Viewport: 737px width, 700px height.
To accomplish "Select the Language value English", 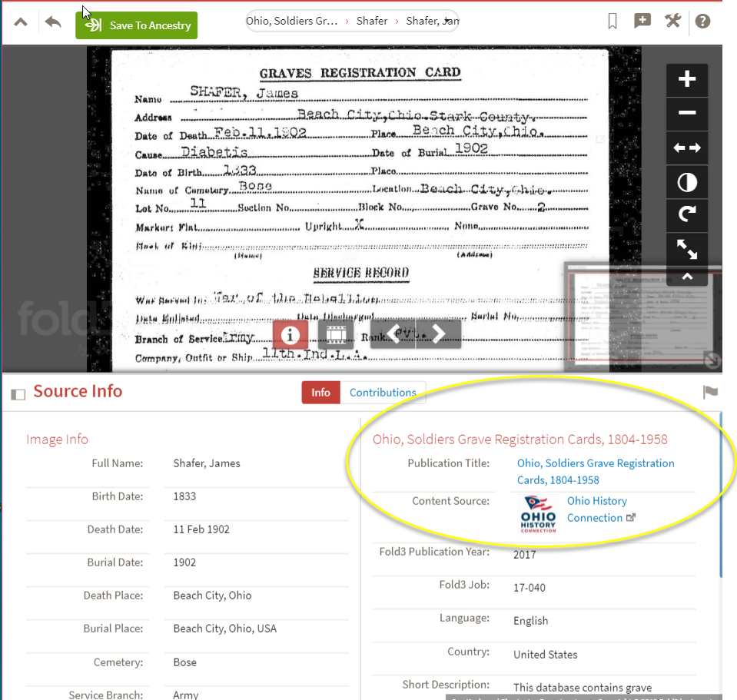I will [x=531, y=621].
